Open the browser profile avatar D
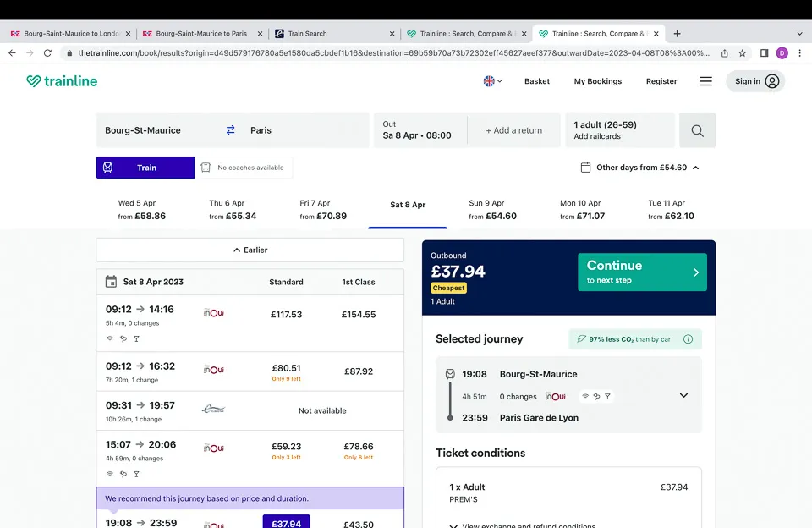812x528 pixels. (782, 52)
